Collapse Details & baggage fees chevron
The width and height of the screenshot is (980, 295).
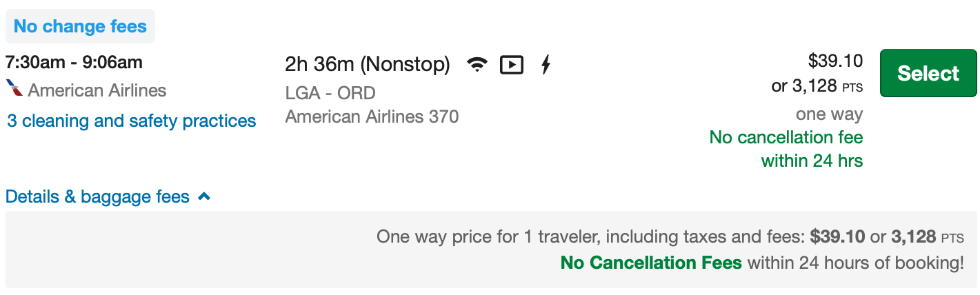click(203, 197)
